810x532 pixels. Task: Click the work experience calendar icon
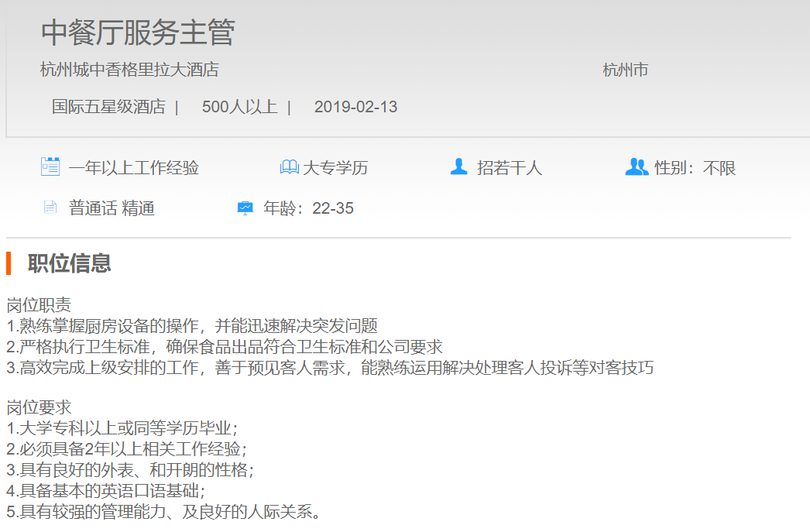(50, 166)
